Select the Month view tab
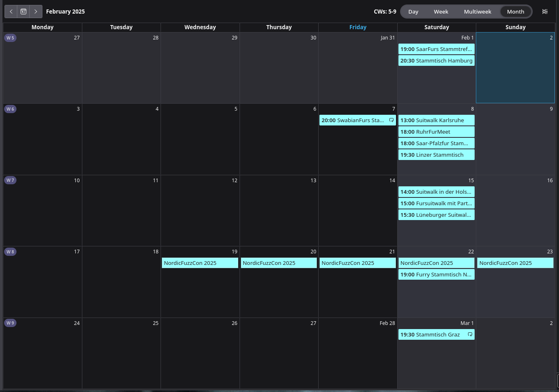Screen dimensions: 559x392 tap(515, 12)
